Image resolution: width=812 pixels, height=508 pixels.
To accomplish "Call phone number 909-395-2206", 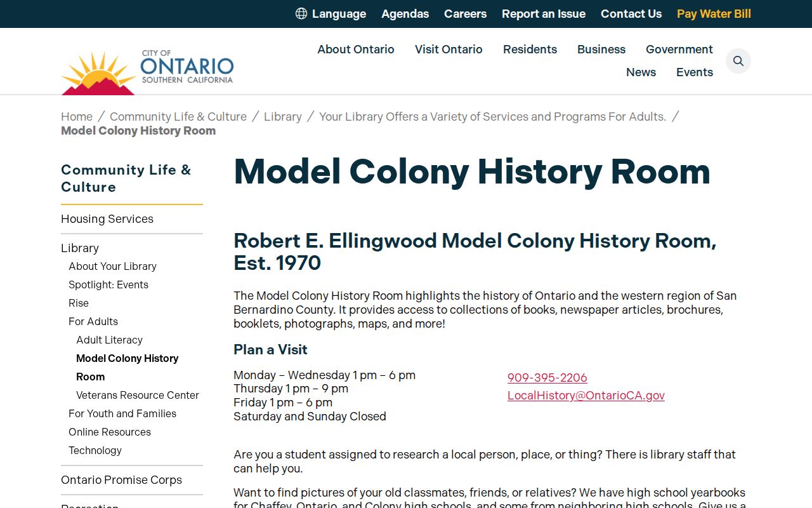I will [547, 378].
